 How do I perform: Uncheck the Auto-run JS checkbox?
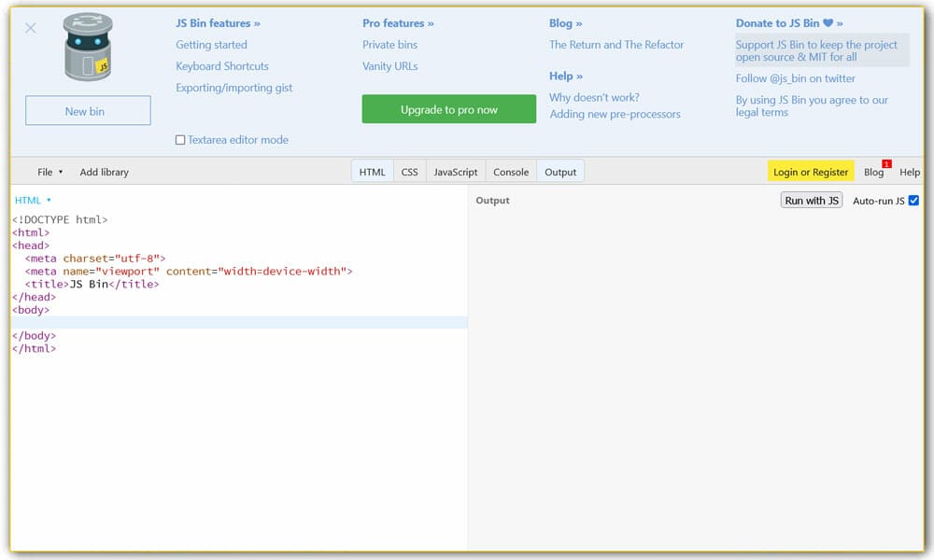coord(913,201)
